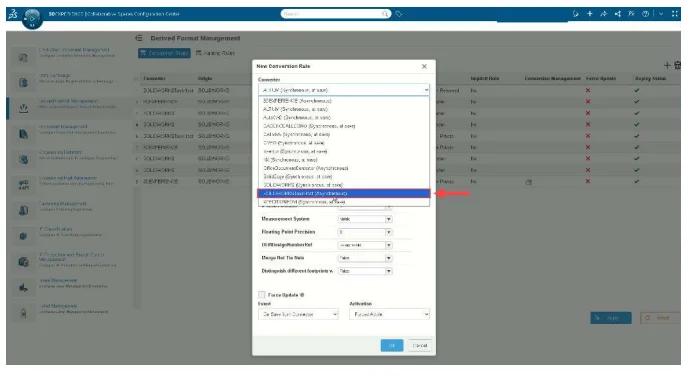Click the Origin column header

click(205, 79)
